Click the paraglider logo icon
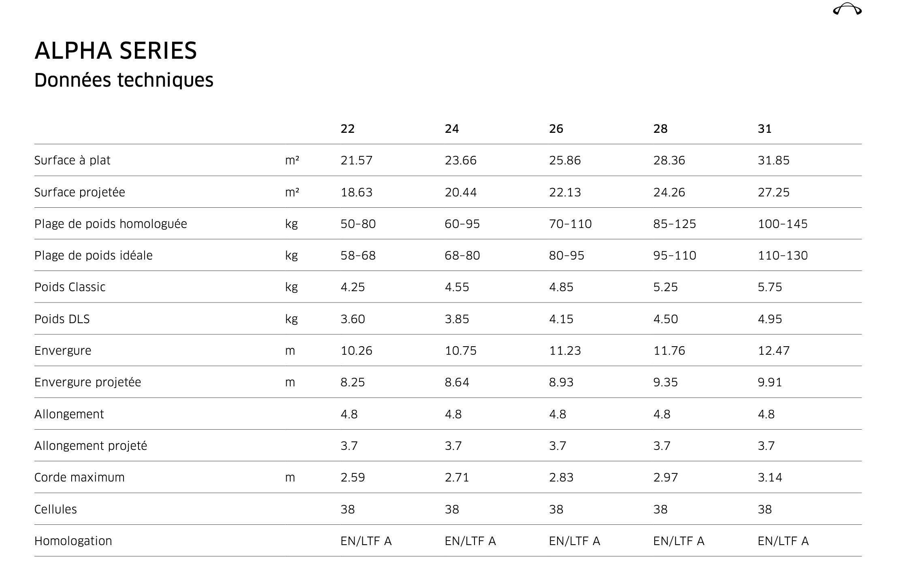The width and height of the screenshot is (911, 588). tap(847, 9)
